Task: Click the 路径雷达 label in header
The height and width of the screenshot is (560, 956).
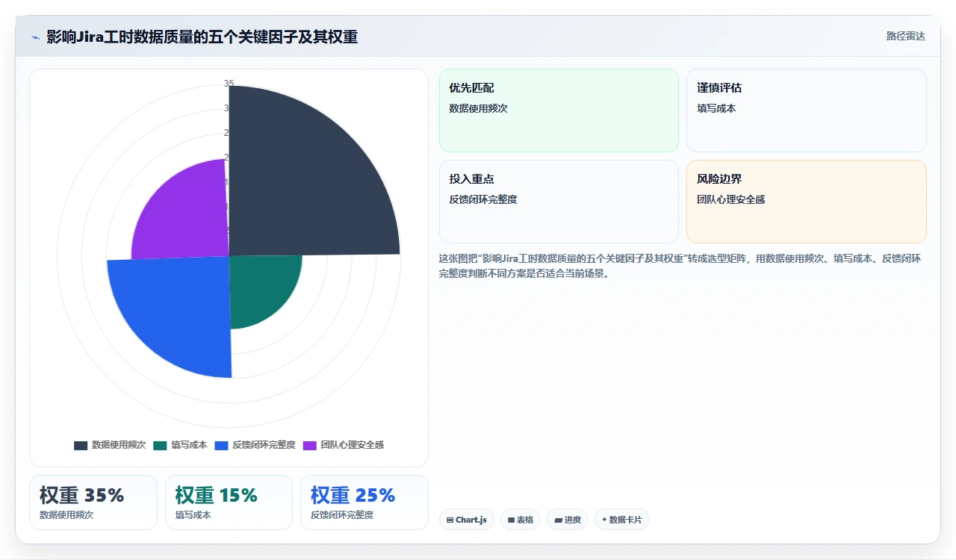Action: pyautogui.click(x=905, y=36)
